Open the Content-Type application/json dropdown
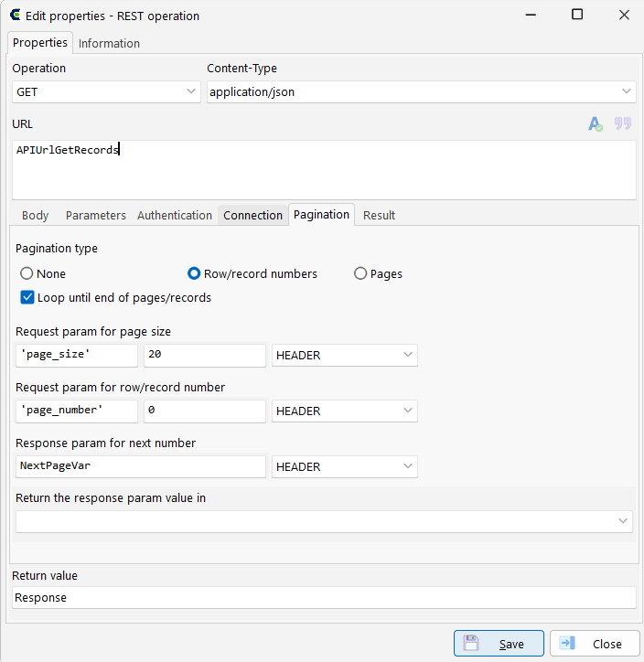Viewport: 644px width, 662px height. coord(421,91)
